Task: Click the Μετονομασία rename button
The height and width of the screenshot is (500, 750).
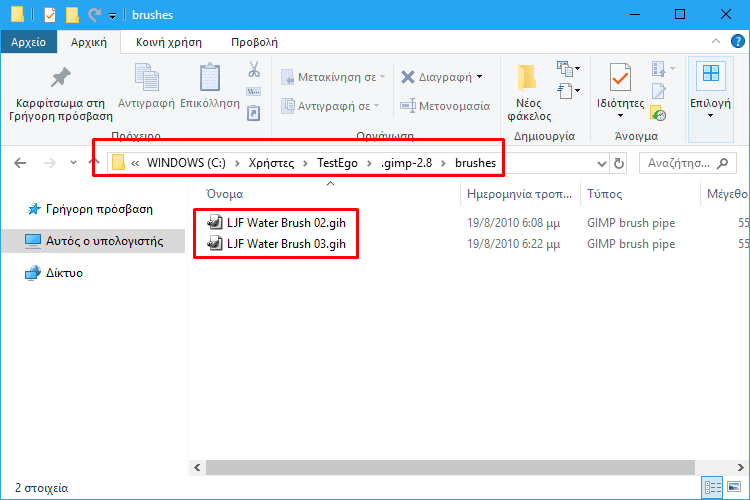Action: 445,106
